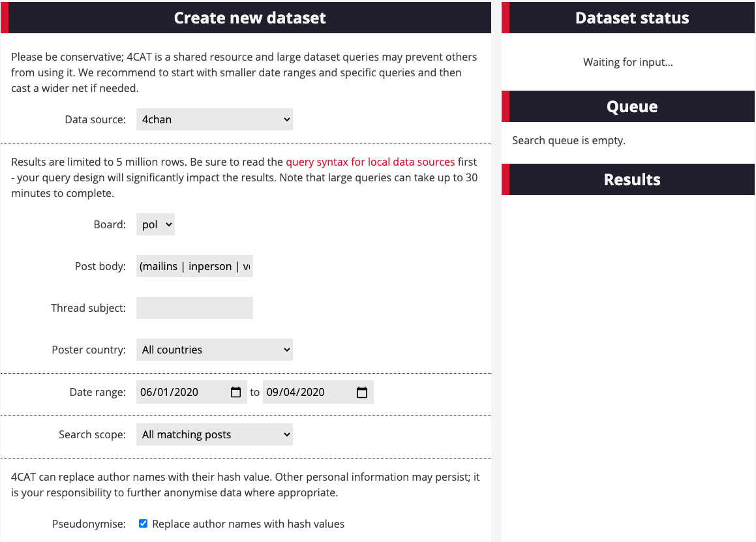Click the 'Pseudonymise:' field label

[x=89, y=524]
